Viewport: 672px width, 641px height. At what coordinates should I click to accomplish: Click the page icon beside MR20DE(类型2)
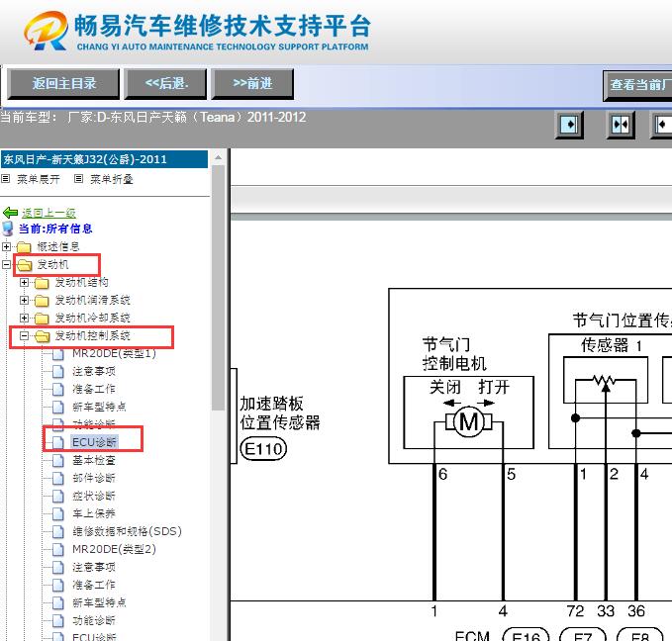tap(57, 550)
